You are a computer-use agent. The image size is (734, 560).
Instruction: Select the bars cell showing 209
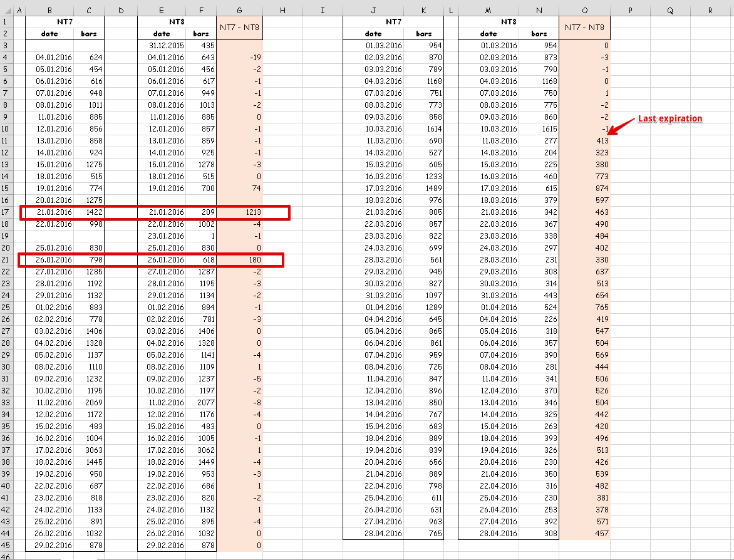(201, 212)
